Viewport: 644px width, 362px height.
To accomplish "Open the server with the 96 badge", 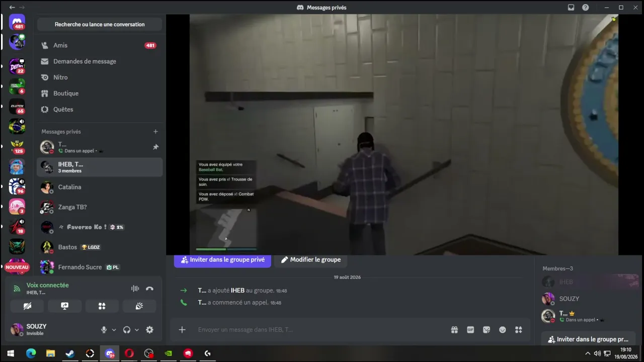I will click(17, 187).
